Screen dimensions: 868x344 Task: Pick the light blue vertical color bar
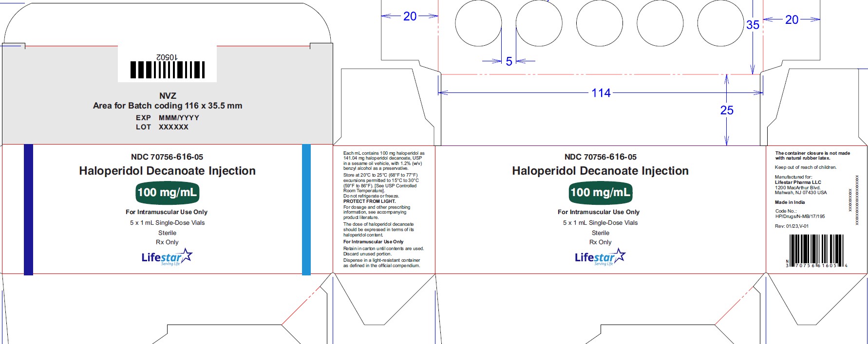coord(306,209)
